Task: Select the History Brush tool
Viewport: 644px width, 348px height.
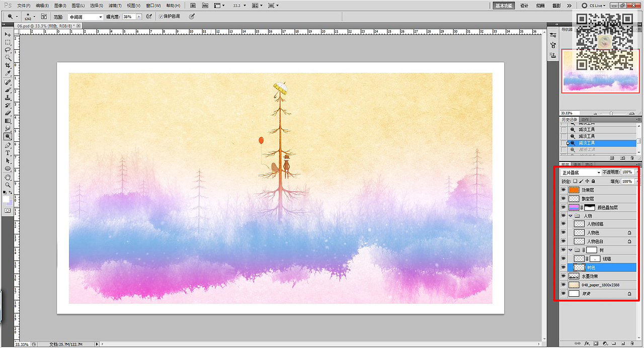Action: tap(8, 105)
